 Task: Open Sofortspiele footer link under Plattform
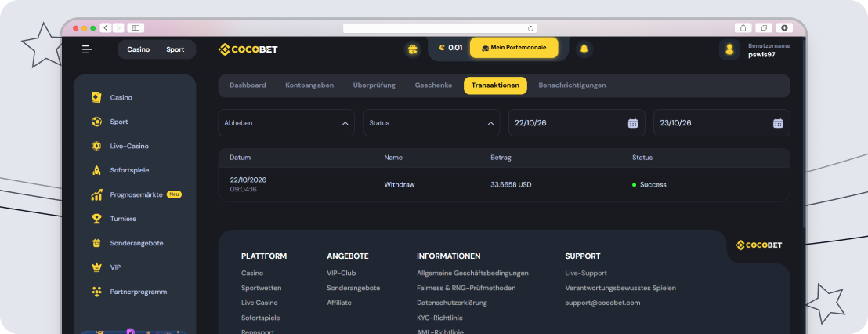tap(261, 318)
